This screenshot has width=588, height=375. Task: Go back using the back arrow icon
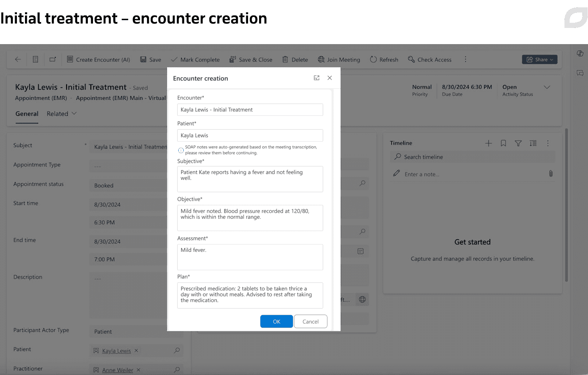(x=18, y=59)
